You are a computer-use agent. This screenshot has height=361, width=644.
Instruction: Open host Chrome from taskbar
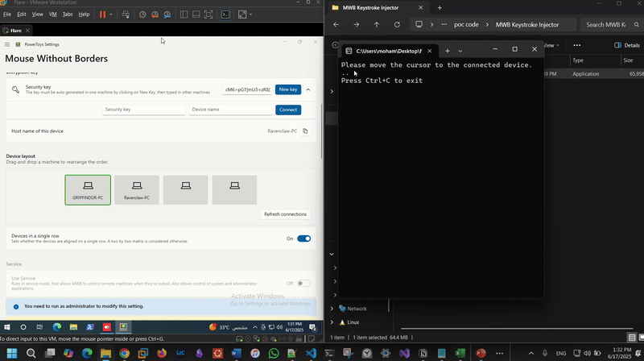[x=125, y=353]
